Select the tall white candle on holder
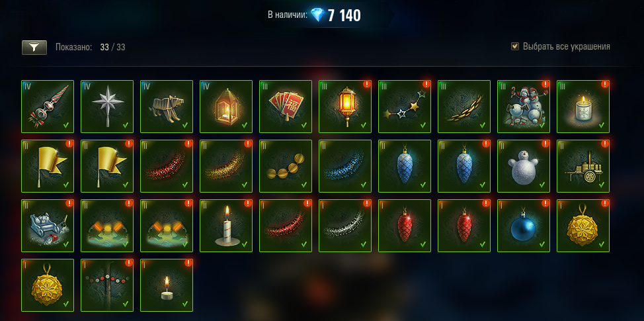 [226, 226]
